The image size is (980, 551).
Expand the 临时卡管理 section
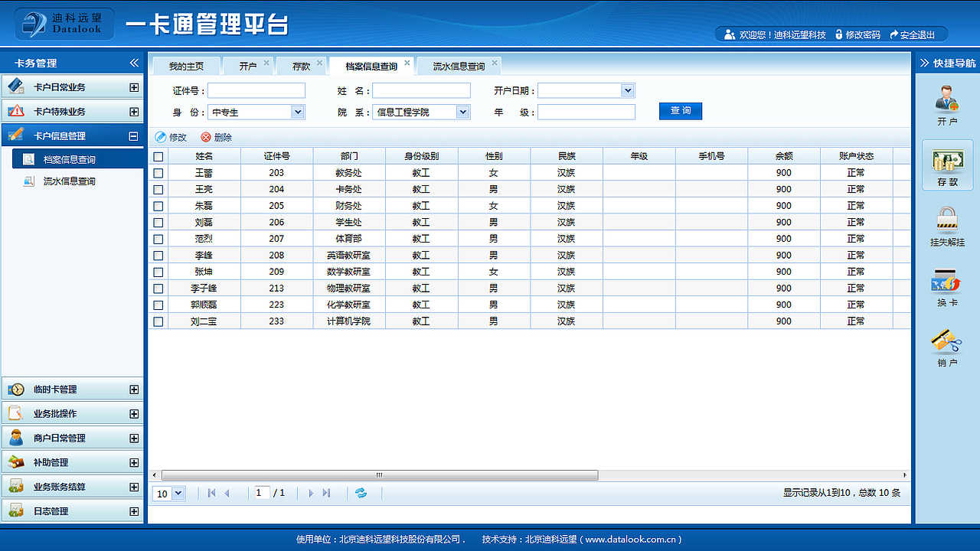pyautogui.click(x=134, y=390)
